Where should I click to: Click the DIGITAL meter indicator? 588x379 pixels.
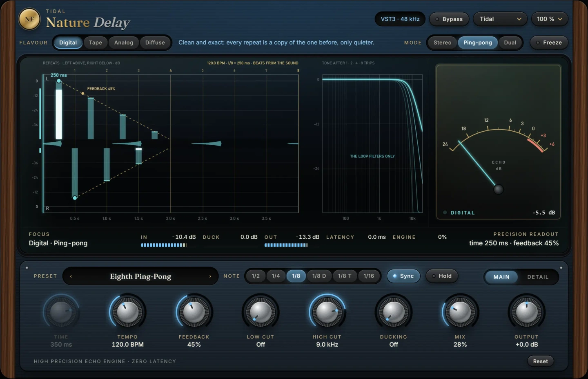(x=459, y=213)
